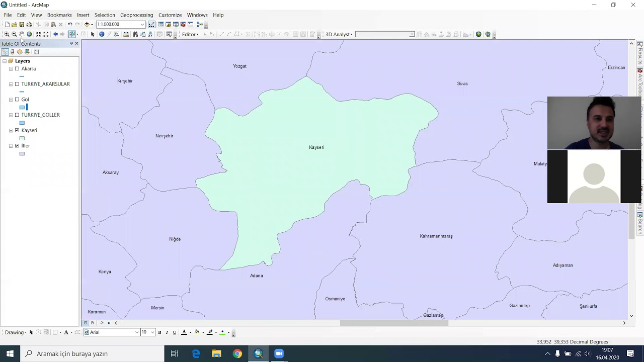The image size is (644, 362).
Task: Open the font size dropdown
Action: point(152,332)
